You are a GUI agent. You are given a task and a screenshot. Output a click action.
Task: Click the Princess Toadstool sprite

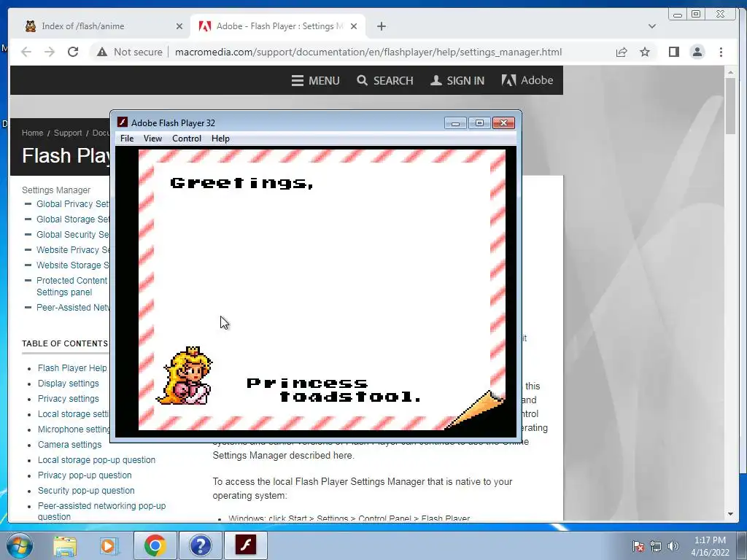(x=185, y=376)
